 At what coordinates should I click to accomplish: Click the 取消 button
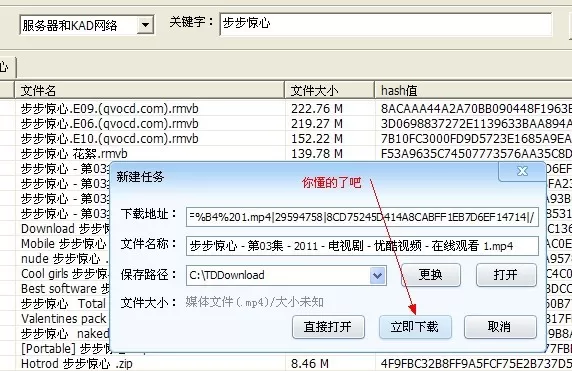(x=500, y=327)
